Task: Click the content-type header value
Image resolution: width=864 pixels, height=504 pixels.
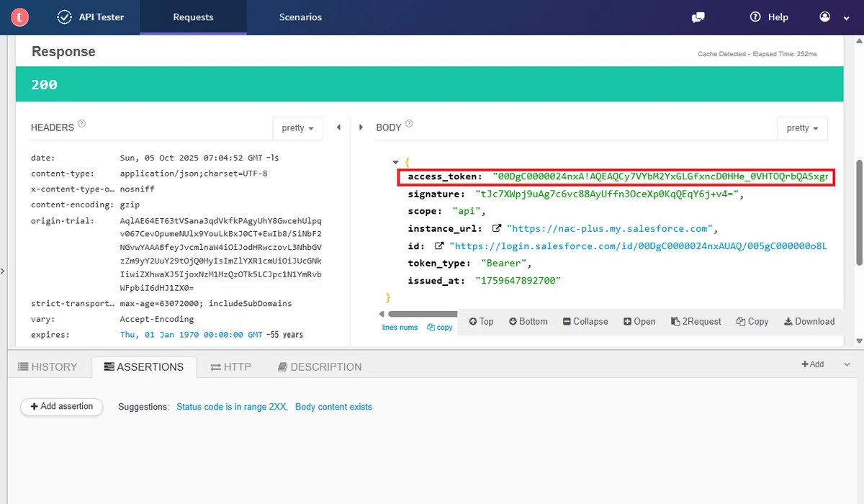Action: 194,174
